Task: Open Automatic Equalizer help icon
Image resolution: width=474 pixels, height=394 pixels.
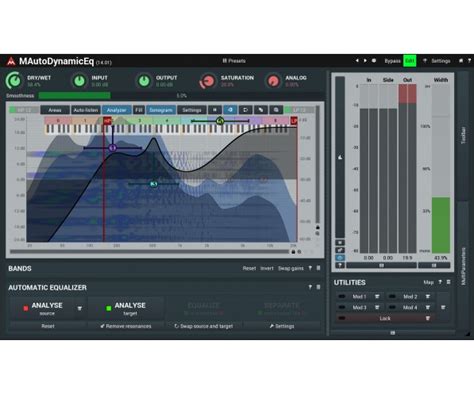Action: click(x=310, y=287)
